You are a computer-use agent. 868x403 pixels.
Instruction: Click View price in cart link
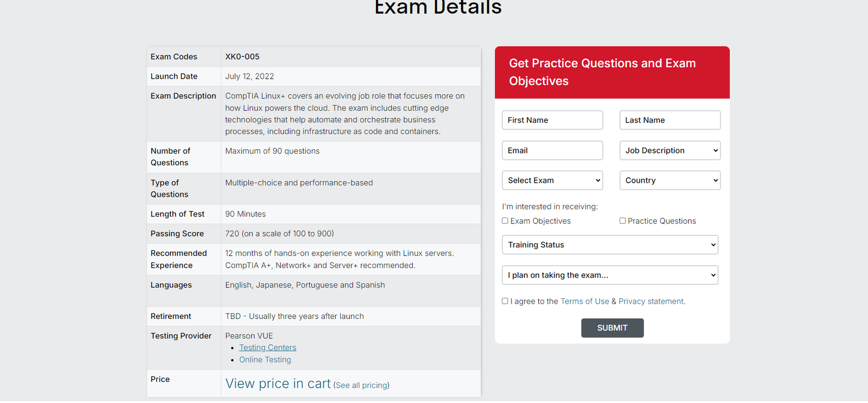point(278,383)
